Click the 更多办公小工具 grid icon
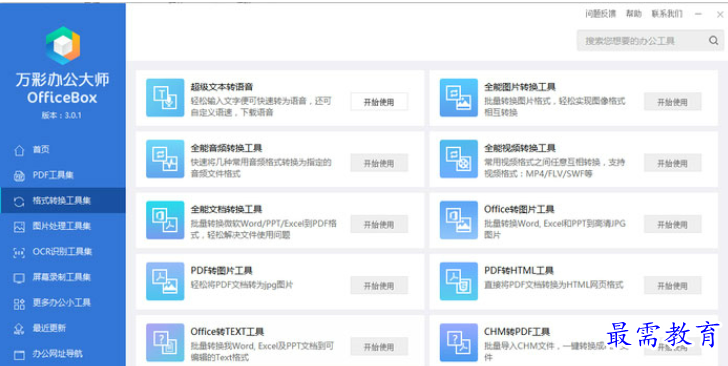This screenshot has width=728, height=366. click(19, 304)
